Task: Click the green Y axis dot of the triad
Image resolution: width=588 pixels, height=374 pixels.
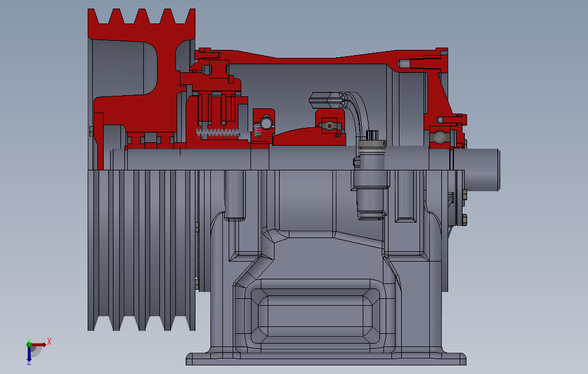Action: [x=29, y=344]
